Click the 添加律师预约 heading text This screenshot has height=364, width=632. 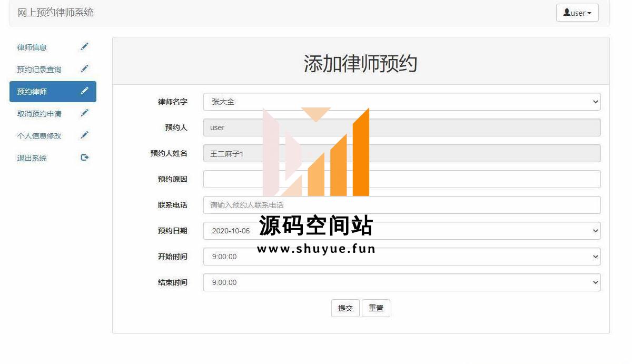[361, 64]
